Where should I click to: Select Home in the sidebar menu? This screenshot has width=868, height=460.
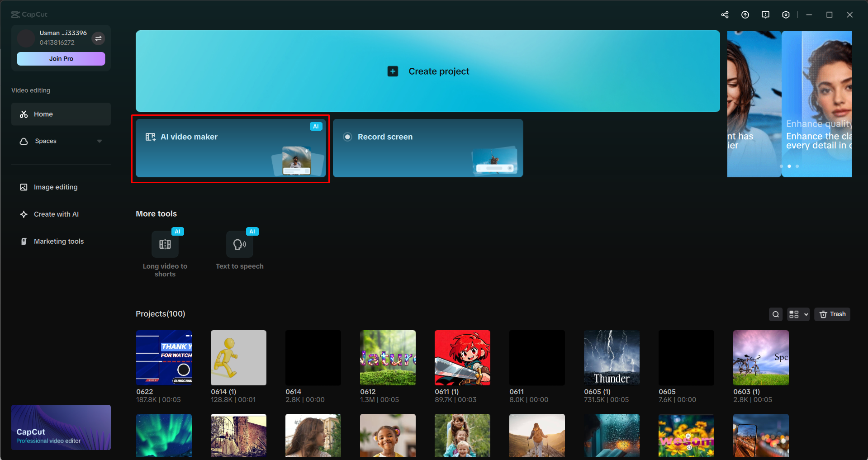[x=43, y=114]
